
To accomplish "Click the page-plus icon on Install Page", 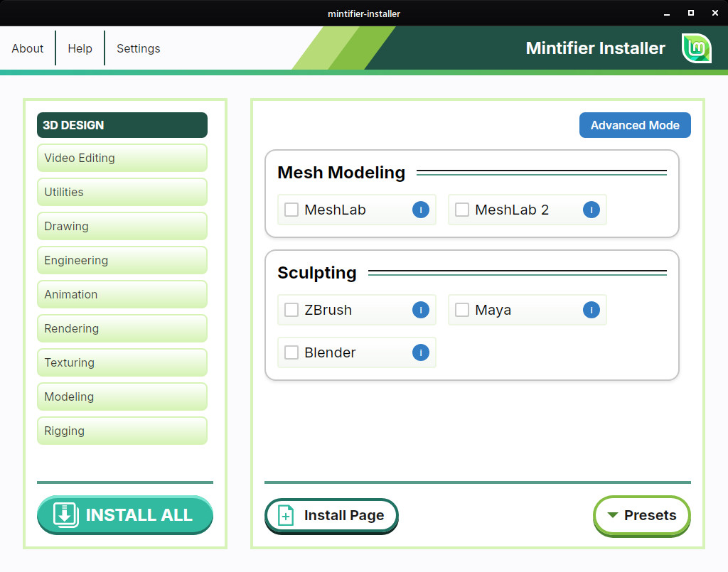I will pyautogui.click(x=286, y=515).
